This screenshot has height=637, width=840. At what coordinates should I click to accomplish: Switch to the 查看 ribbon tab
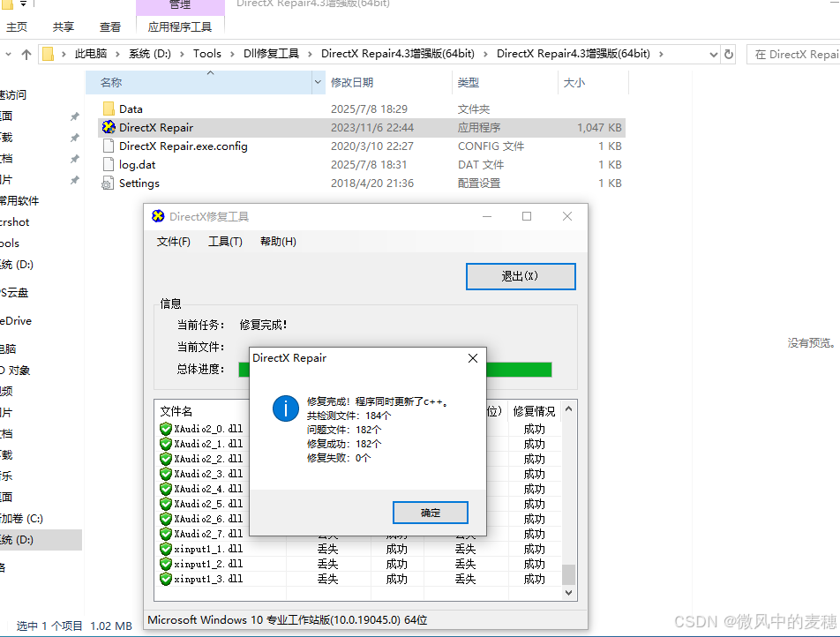[110, 26]
